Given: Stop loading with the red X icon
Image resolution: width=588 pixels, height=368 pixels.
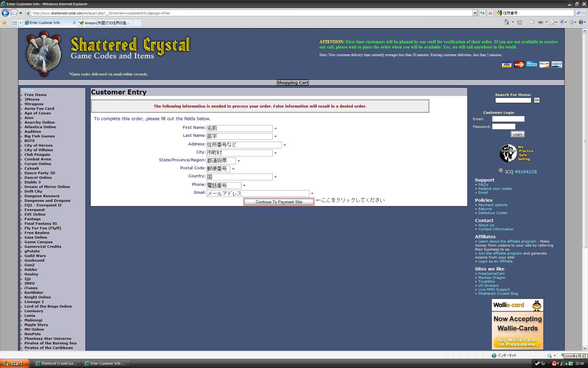Looking at the screenshot, I should tap(490, 13).
